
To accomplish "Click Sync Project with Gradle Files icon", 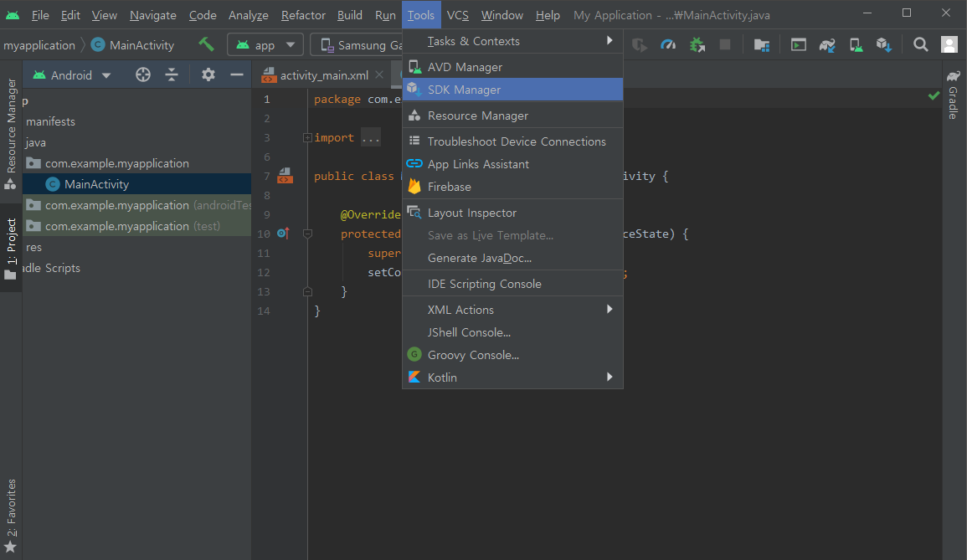I will tap(827, 44).
